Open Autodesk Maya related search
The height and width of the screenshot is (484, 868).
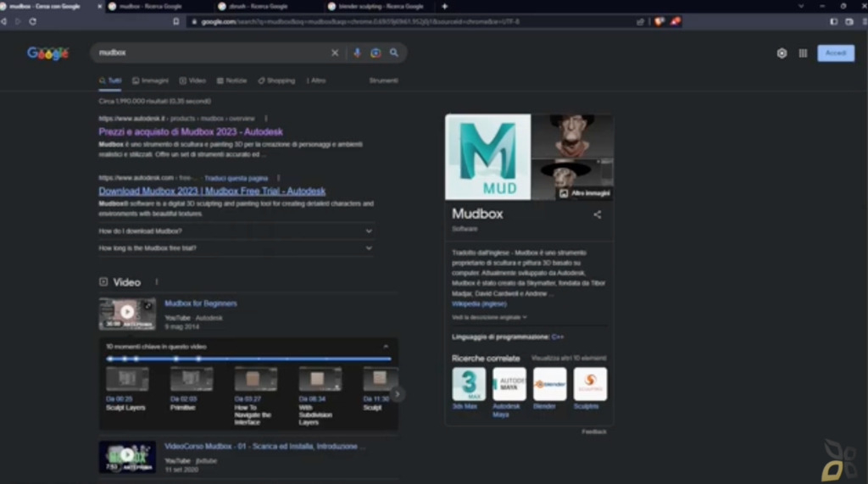click(509, 392)
